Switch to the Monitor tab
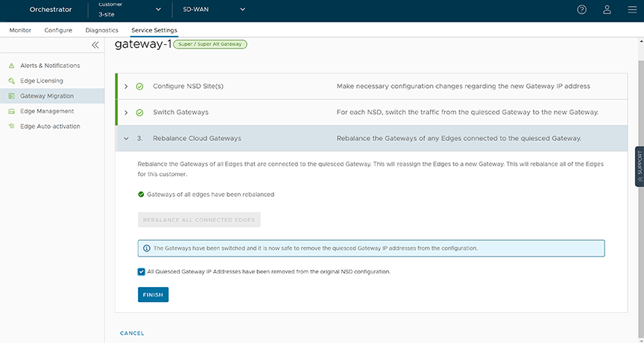The height and width of the screenshot is (343, 644). tap(20, 31)
